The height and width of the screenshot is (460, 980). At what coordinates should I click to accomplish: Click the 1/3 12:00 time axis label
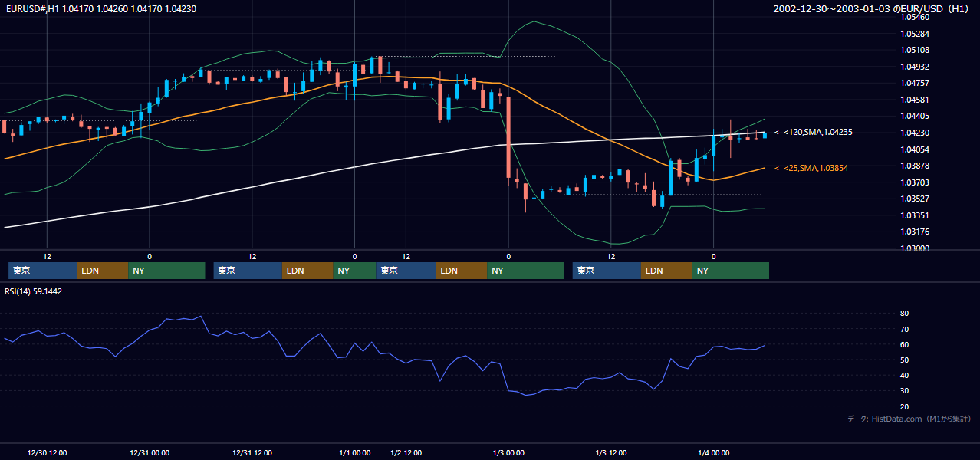pyautogui.click(x=611, y=452)
